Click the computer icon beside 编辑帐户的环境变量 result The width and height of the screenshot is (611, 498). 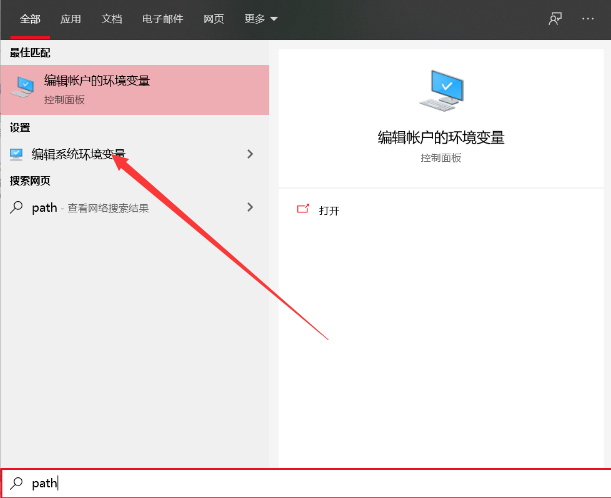pyautogui.click(x=23, y=87)
